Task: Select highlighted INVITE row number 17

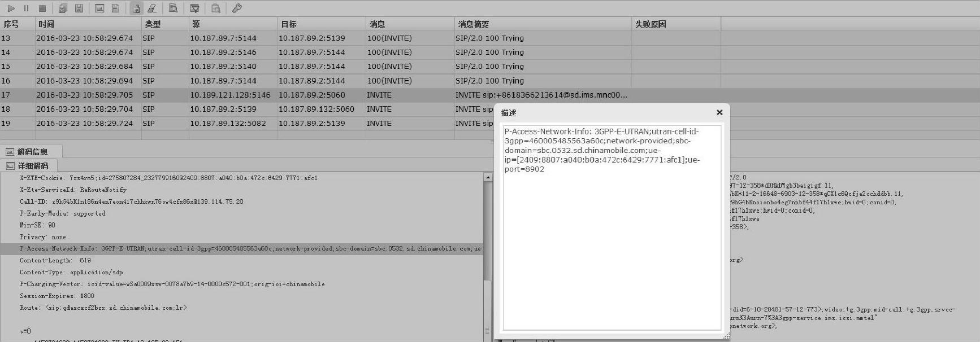Action: (490, 95)
